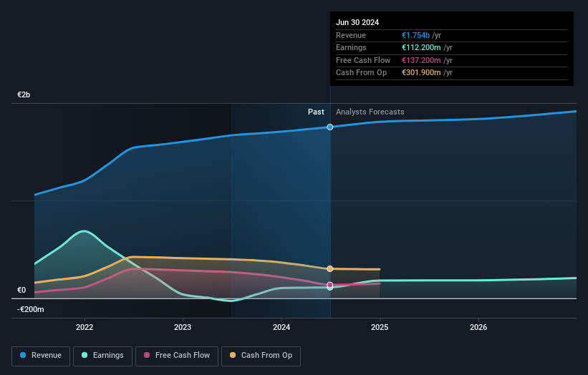Click the €112.200m earnings value
588x375 pixels.
[x=421, y=47]
